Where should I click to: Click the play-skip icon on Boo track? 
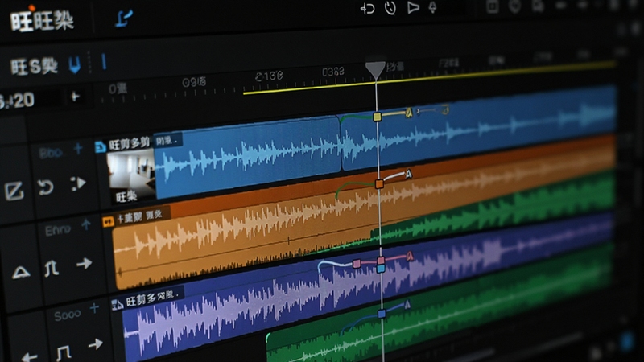(x=78, y=183)
